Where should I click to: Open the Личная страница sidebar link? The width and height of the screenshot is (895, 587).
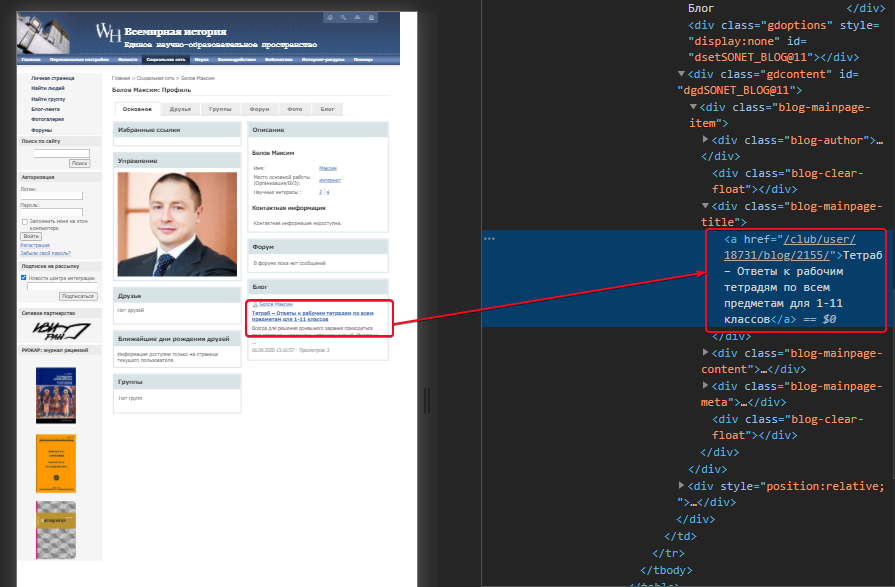tap(53, 78)
